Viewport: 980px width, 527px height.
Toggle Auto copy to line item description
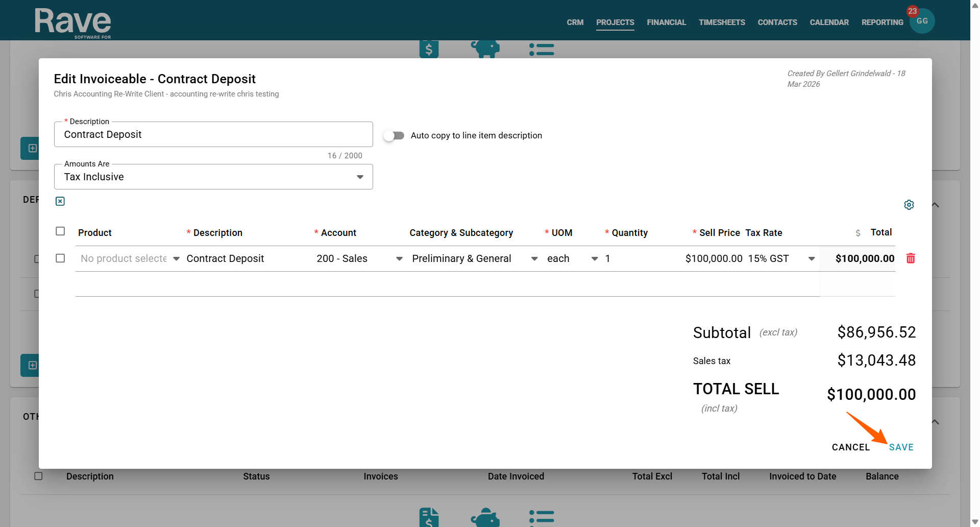tap(394, 135)
